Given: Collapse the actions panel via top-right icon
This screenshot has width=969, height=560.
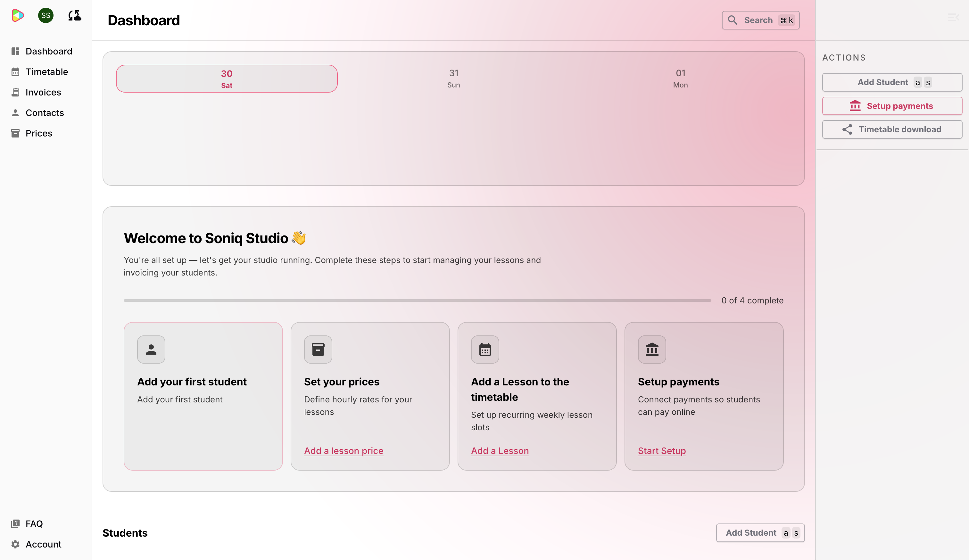Looking at the screenshot, I should [x=953, y=17].
